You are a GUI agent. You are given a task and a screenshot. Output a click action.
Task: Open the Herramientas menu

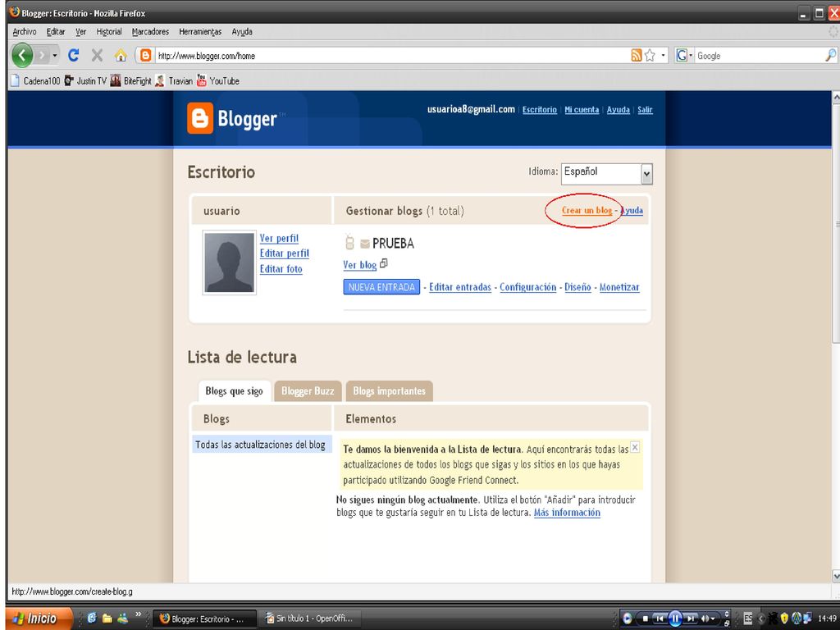tap(200, 32)
